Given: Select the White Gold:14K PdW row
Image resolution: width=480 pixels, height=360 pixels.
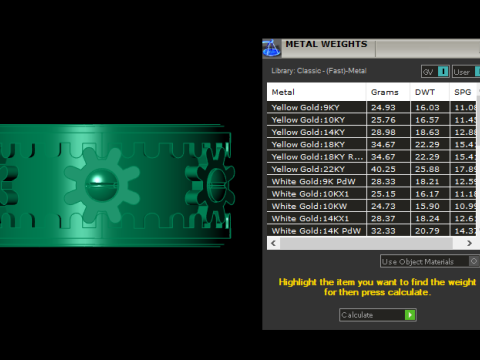Looking at the screenshot, I should point(371,231).
